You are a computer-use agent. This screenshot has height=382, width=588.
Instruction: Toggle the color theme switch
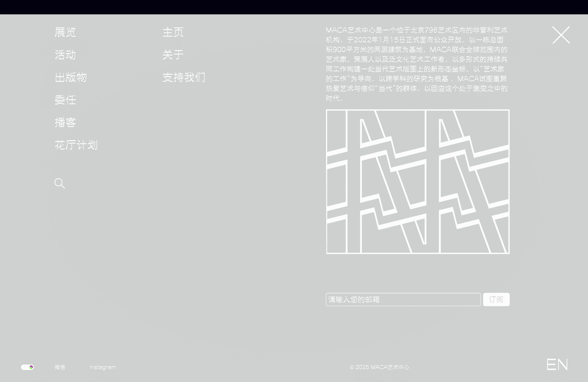coord(28,367)
